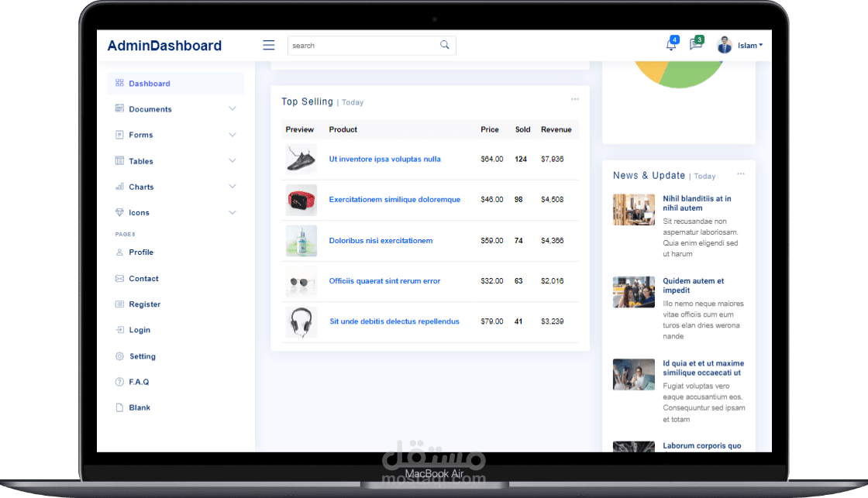The height and width of the screenshot is (498, 868).
Task: Open product 'Officiis quaerat sint rerum error'
Action: [384, 280]
